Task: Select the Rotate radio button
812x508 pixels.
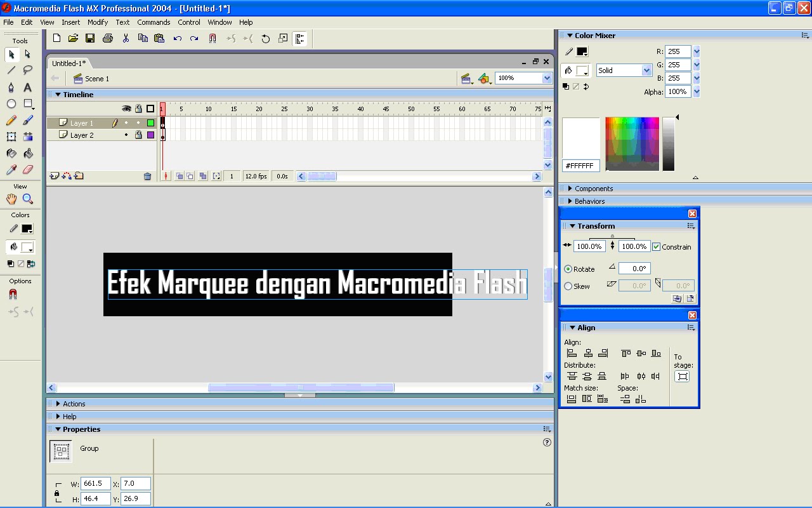Action: tap(568, 269)
